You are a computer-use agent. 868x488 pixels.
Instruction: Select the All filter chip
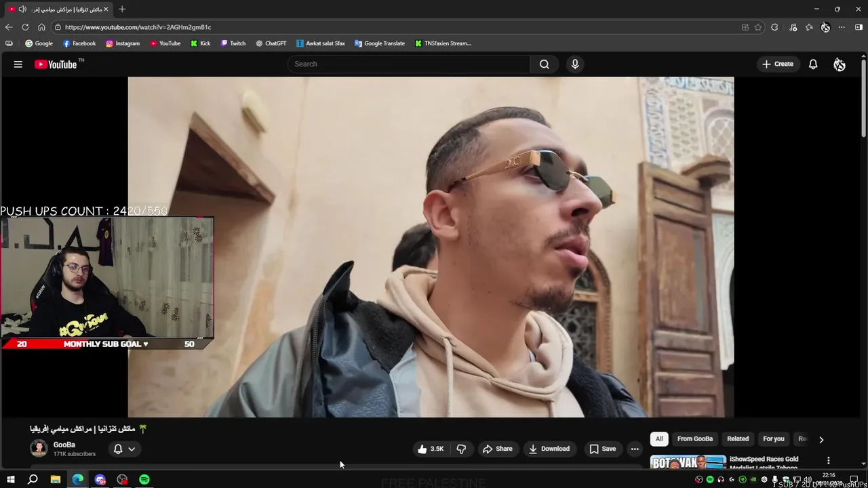pos(659,439)
